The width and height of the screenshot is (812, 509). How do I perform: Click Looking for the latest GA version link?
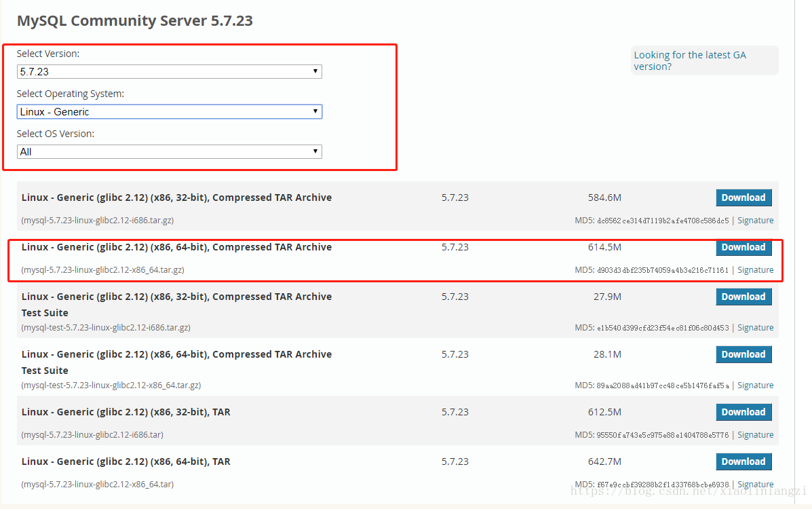(x=690, y=60)
